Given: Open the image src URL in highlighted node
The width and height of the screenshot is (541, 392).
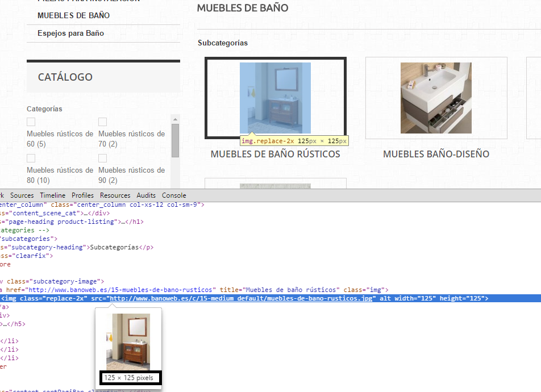Looking at the screenshot, I should click(x=242, y=298).
